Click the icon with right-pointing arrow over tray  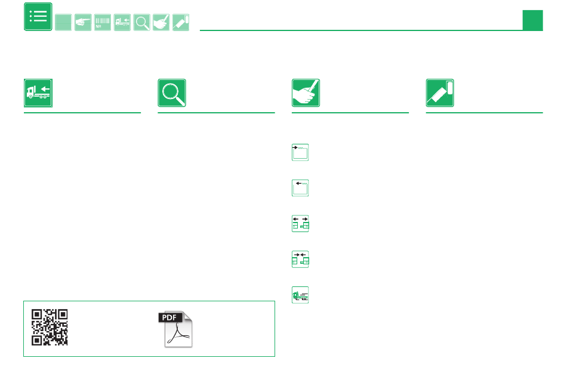(x=300, y=152)
